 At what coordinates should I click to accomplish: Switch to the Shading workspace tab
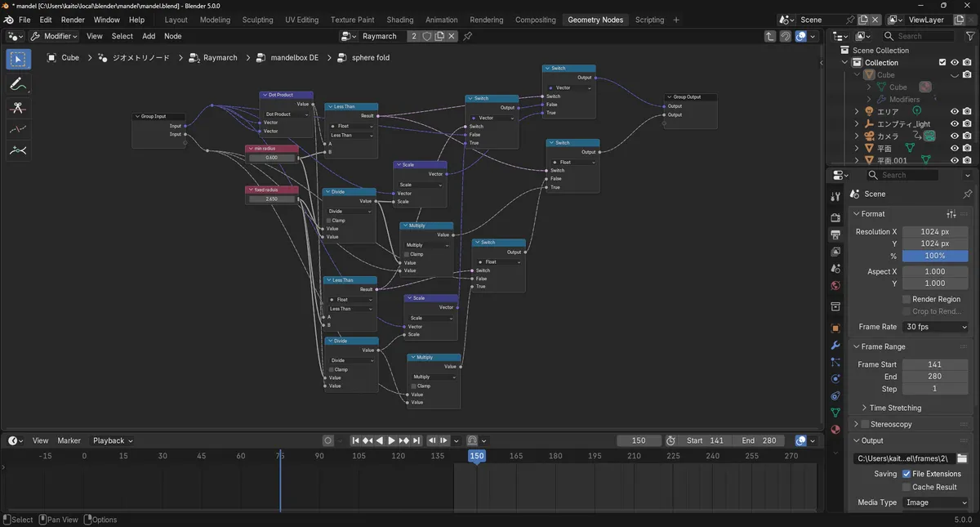click(x=399, y=20)
